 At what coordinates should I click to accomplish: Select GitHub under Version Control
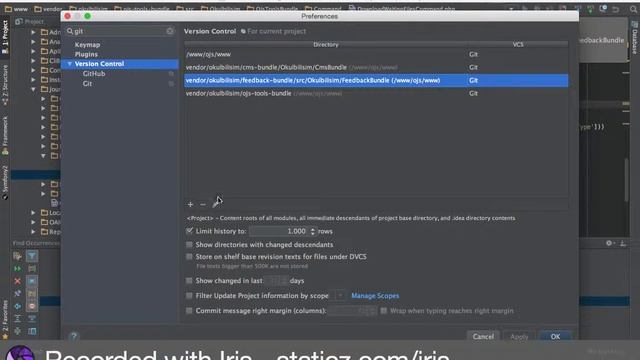click(94, 74)
